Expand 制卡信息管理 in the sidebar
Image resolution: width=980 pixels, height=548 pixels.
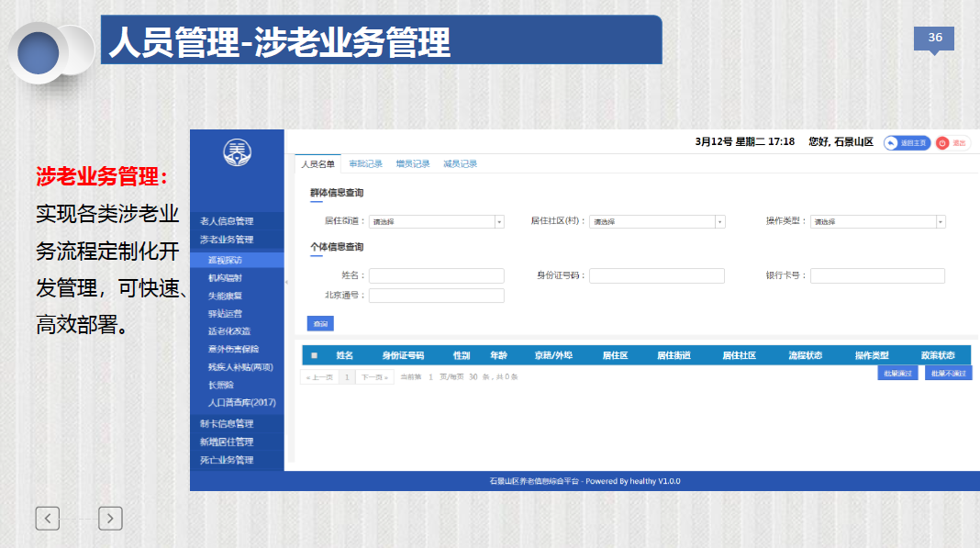(237, 423)
